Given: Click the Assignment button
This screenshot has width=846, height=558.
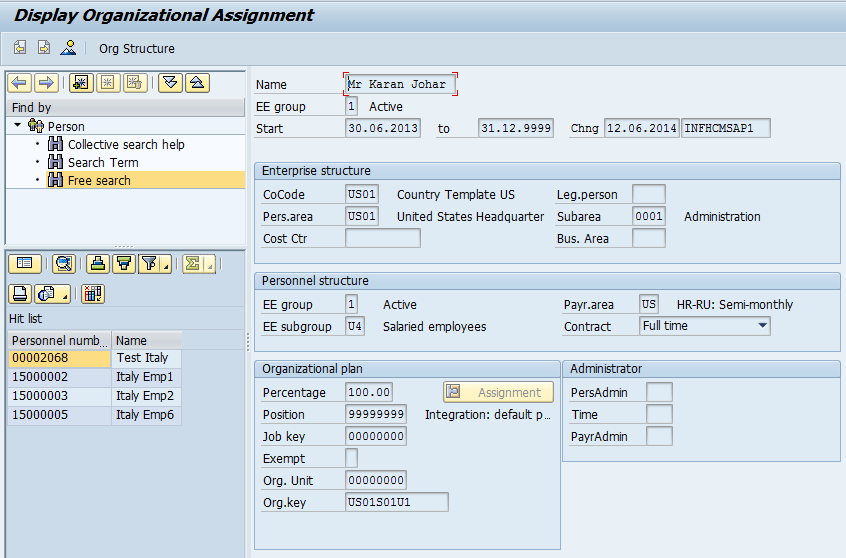Looking at the screenshot, I should [498, 393].
